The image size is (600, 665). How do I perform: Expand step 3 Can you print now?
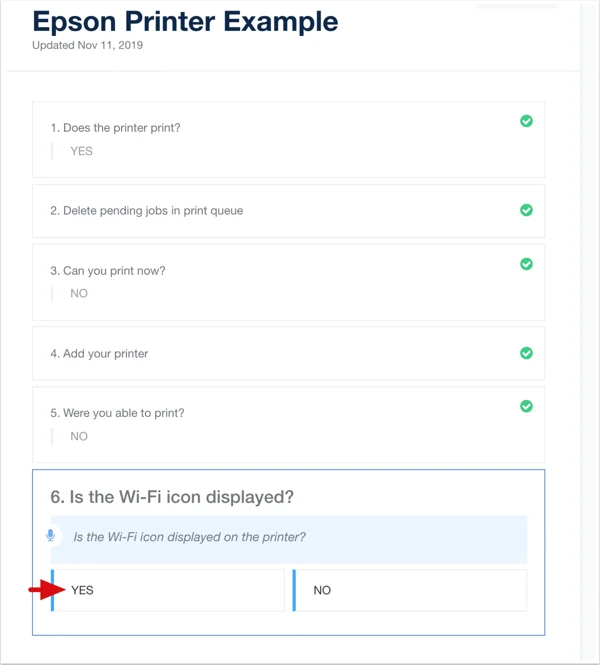click(x=288, y=282)
